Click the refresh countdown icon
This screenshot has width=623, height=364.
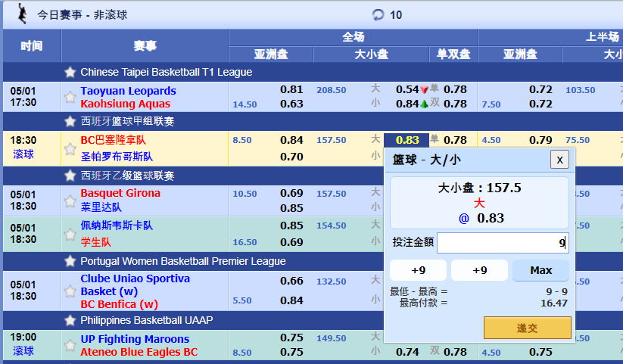[x=378, y=14]
